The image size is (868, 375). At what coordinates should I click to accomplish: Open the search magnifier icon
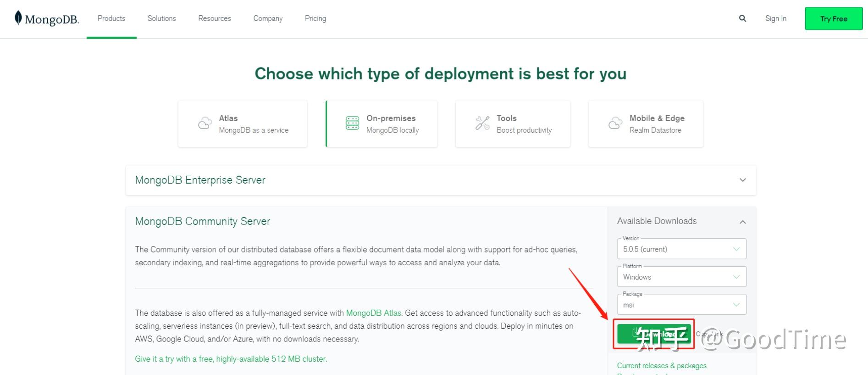click(742, 18)
